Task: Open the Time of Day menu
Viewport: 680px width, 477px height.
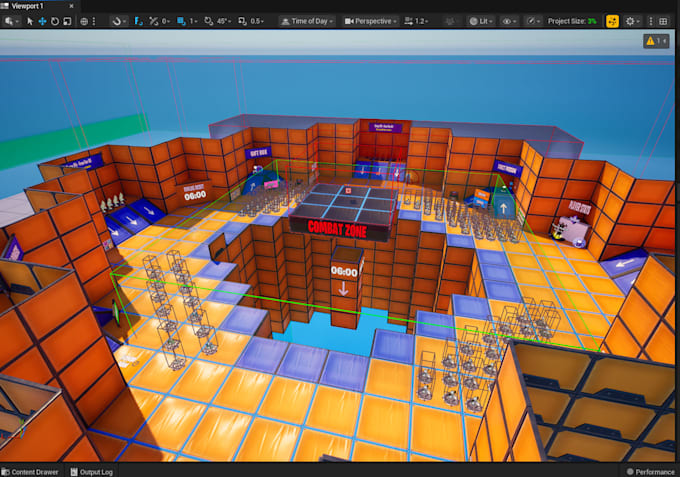Action: coord(307,21)
